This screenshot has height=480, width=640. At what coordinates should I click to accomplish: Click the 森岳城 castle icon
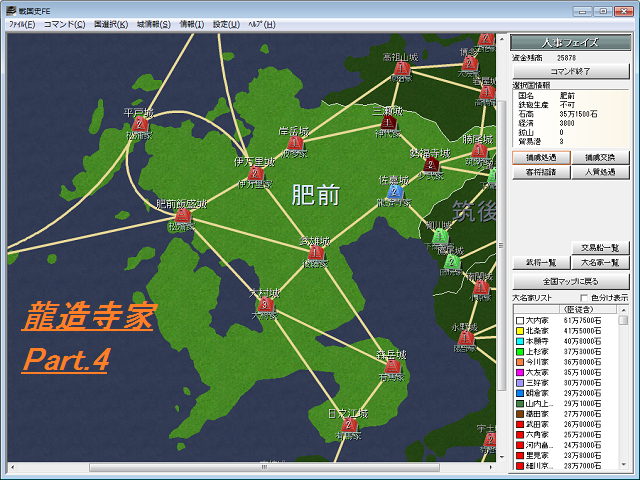click(392, 366)
